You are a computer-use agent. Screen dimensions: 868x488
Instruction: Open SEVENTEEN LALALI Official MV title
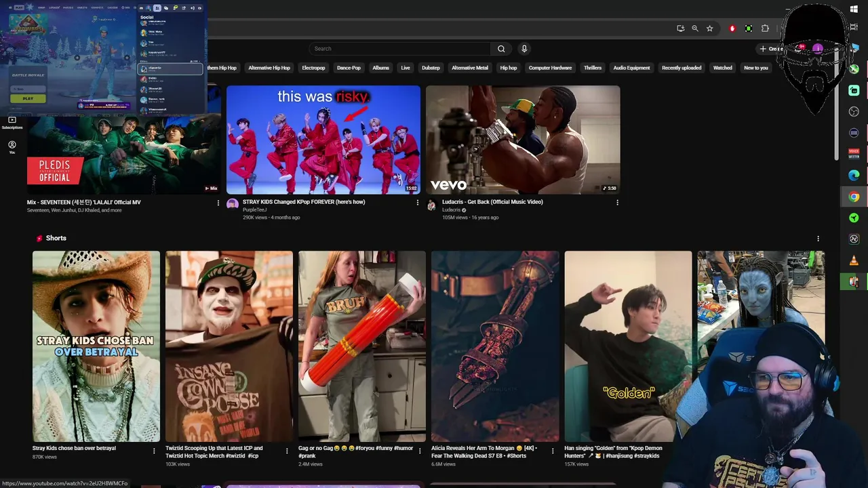(84, 202)
